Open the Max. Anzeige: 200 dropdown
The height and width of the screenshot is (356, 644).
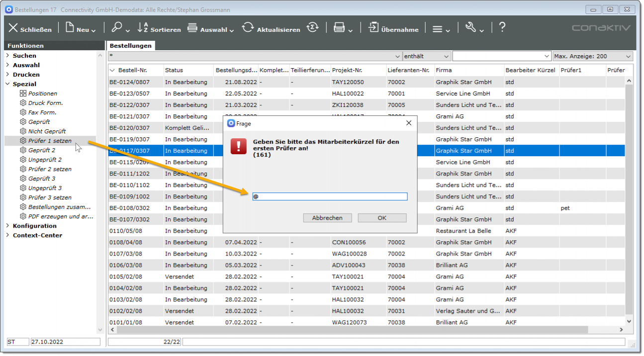592,56
